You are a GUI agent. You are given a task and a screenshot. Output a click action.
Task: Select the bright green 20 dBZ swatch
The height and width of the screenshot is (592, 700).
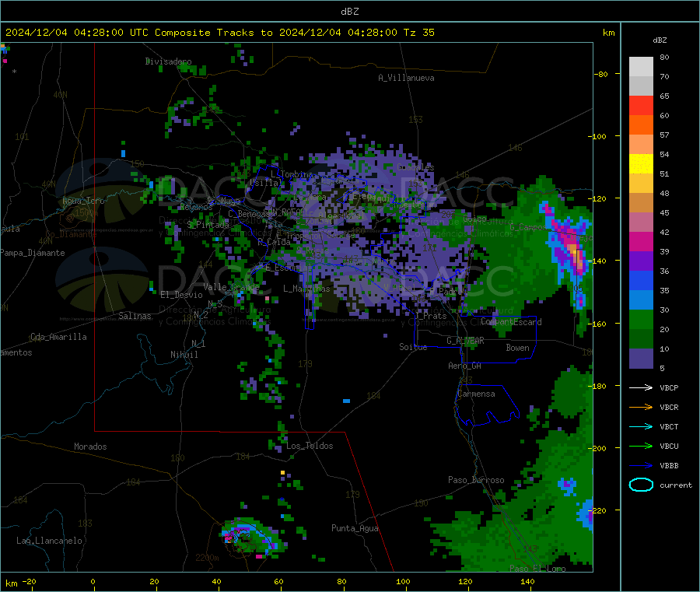(x=641, y=319)
